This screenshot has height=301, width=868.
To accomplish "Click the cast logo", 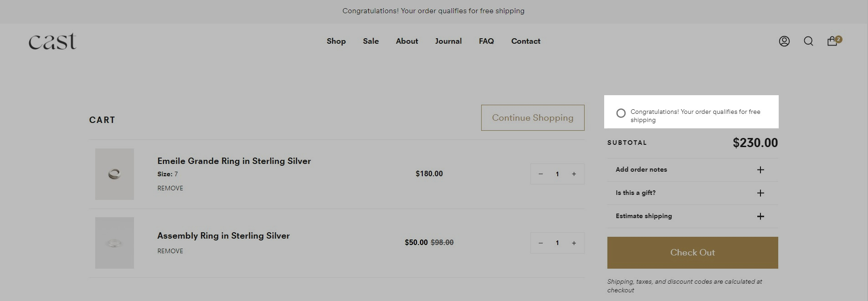I will [52, 41].
